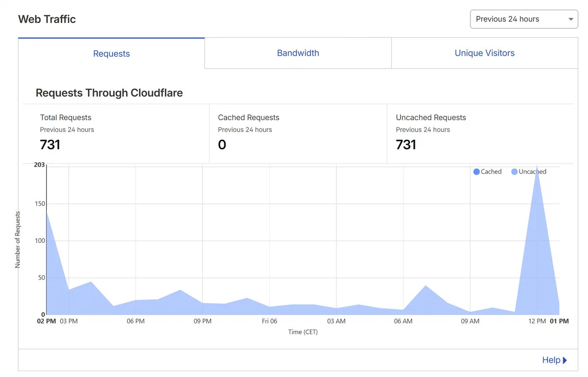Viewport: 588px width, 377px height.
Task: Click the 12 PM x-axis label
Action: click(537, 321)
